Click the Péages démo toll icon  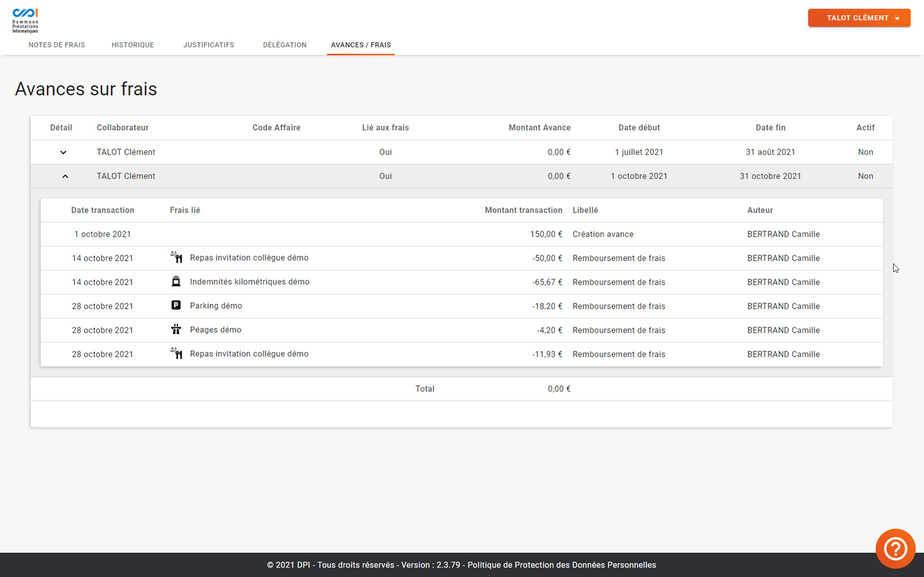(x=176, y=330)
